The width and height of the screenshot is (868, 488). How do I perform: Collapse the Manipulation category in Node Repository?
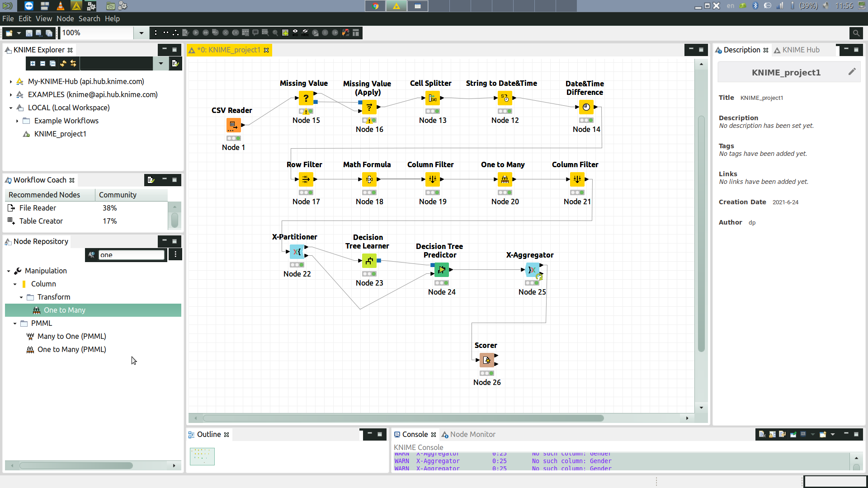pyautogui.click(x=8, y=271)
